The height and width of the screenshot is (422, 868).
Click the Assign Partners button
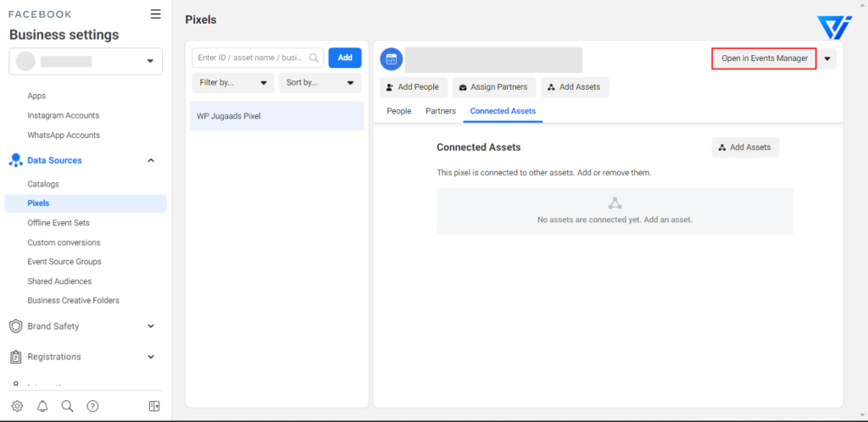[494, 87]
